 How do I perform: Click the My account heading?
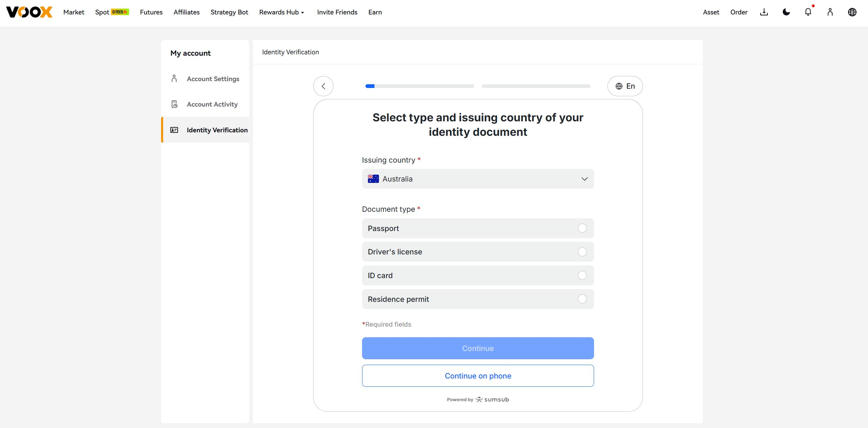[x=190, y=53]
